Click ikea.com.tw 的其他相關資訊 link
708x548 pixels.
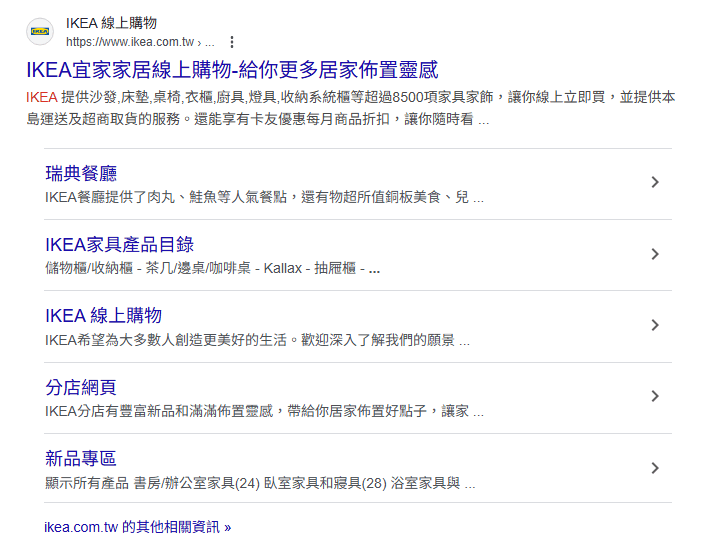(138, 527)
